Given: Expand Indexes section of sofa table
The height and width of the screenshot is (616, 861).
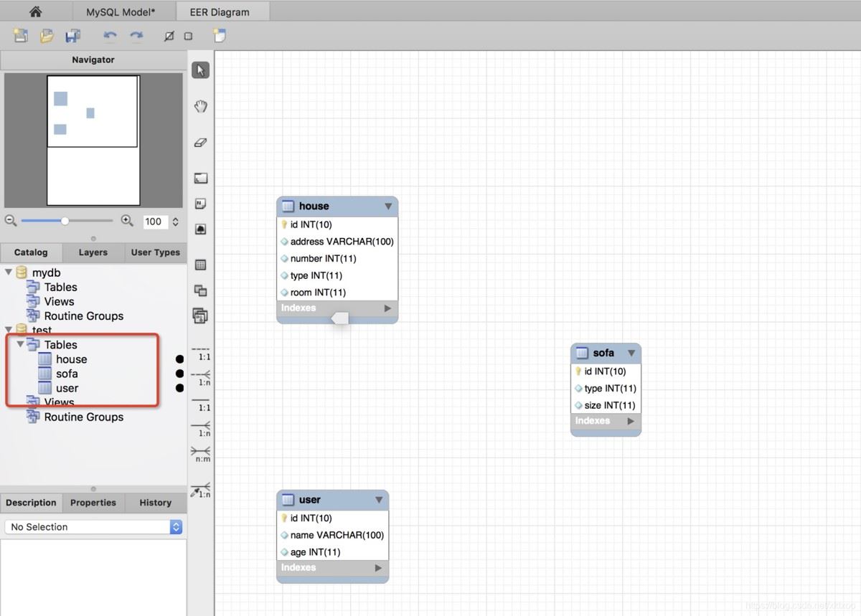Looking at the screenshot, I should tap(631, 421).
